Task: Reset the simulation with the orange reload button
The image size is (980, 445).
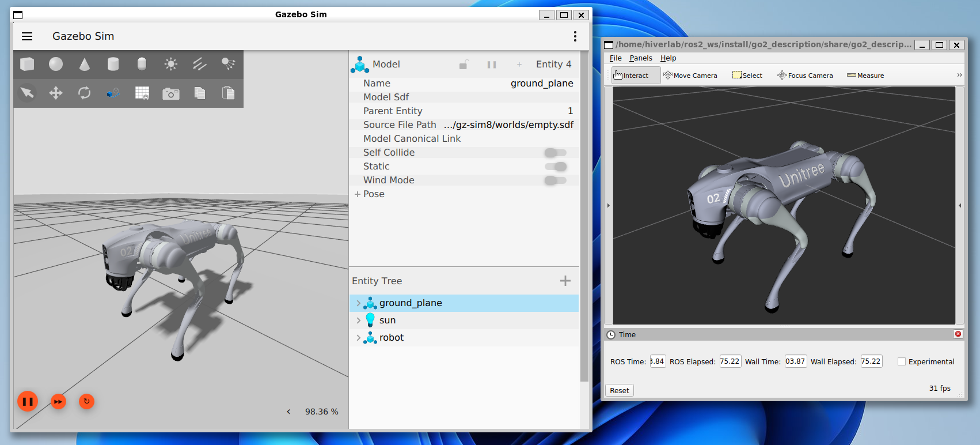Action: [x=86, y=401]
